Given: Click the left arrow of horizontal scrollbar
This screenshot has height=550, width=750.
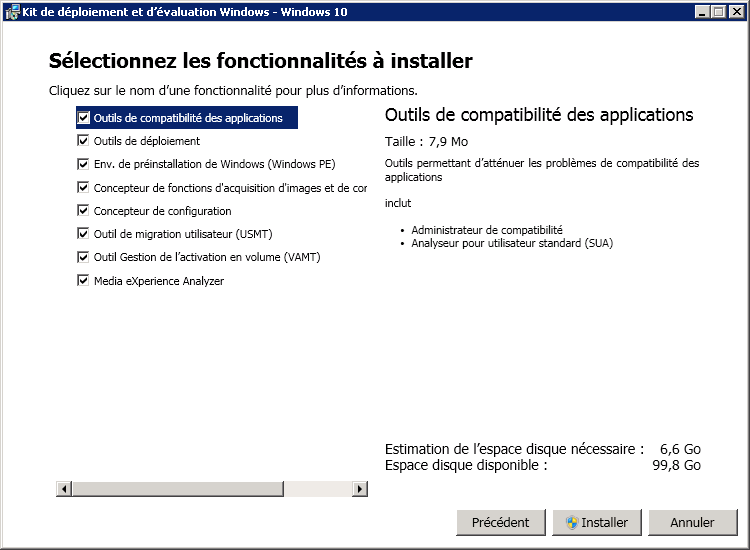Looking at the screenshot, I should (x=64, y=489).
